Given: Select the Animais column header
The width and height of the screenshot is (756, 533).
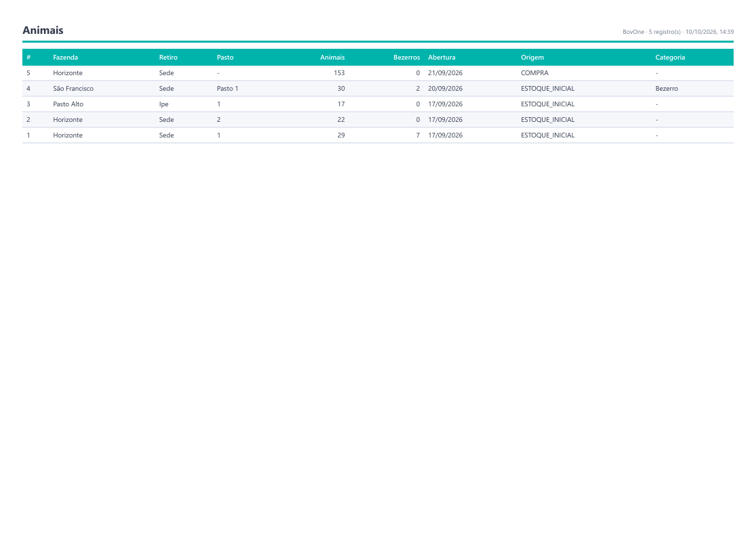Looking at the screenshot, I should point(332,58).
